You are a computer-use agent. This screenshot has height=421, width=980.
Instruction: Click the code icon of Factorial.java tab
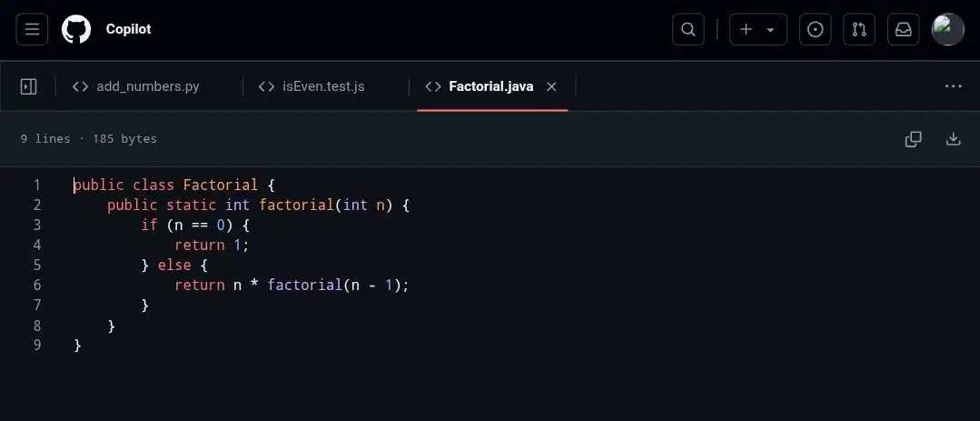[x=433, y=86]
